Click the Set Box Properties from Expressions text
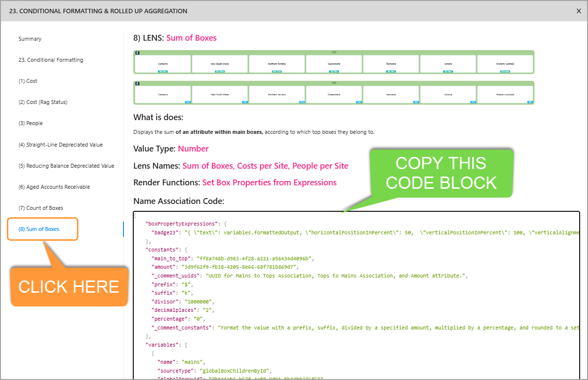The width and height of the screenshot is (588, 380). click(269, 182)
